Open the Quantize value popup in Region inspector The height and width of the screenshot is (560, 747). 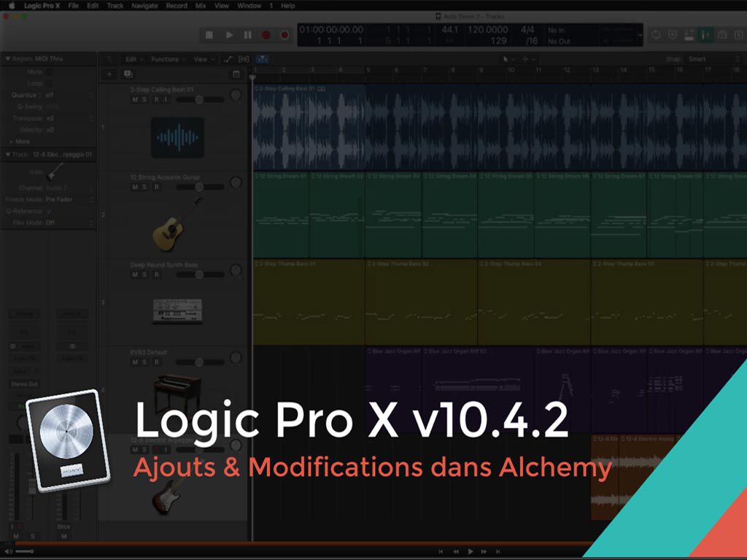[x=69, y=96]
